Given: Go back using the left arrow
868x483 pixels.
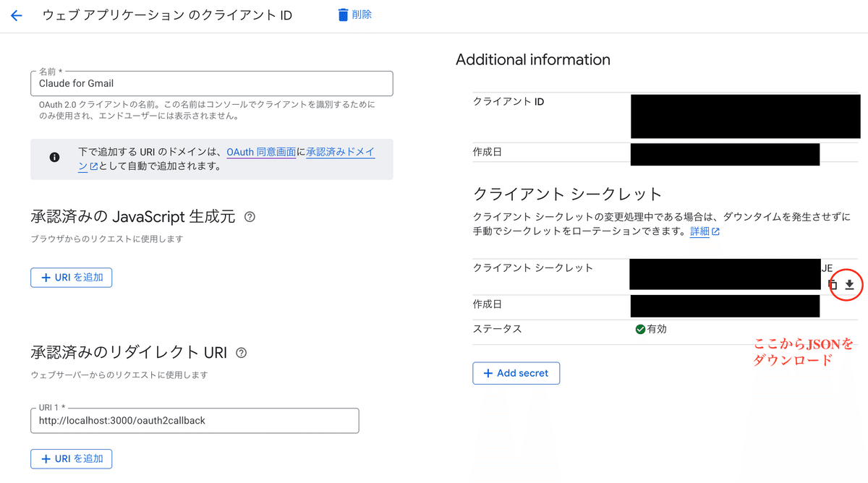Looking at the screenshot, I should tap(16, 15).
